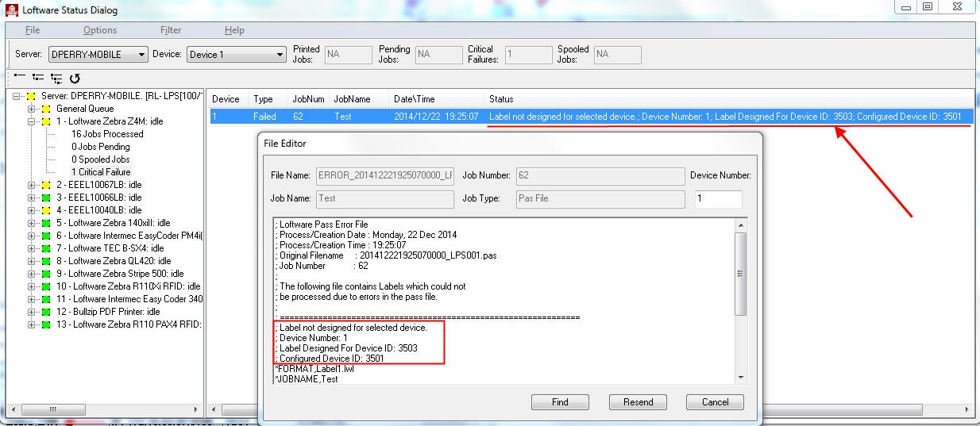980x426 pixels.
Task: Click the Cancel button in File Editor
Action: pyautogui.click(x=716, y=402)
